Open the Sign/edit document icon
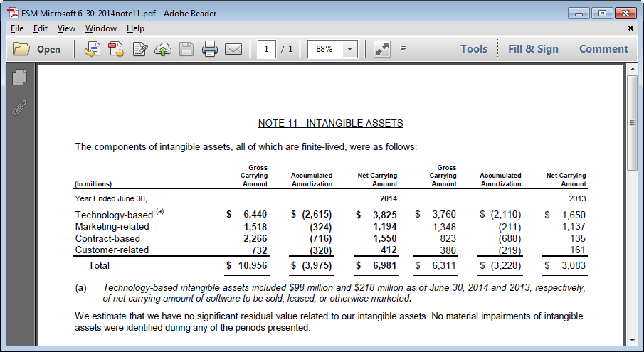 (x=140, y=49)
